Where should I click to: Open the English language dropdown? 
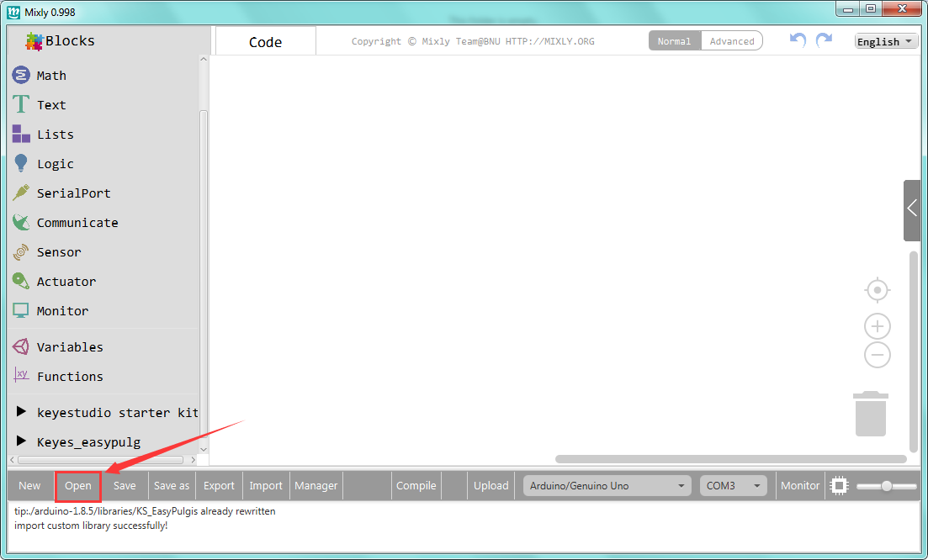885,42
